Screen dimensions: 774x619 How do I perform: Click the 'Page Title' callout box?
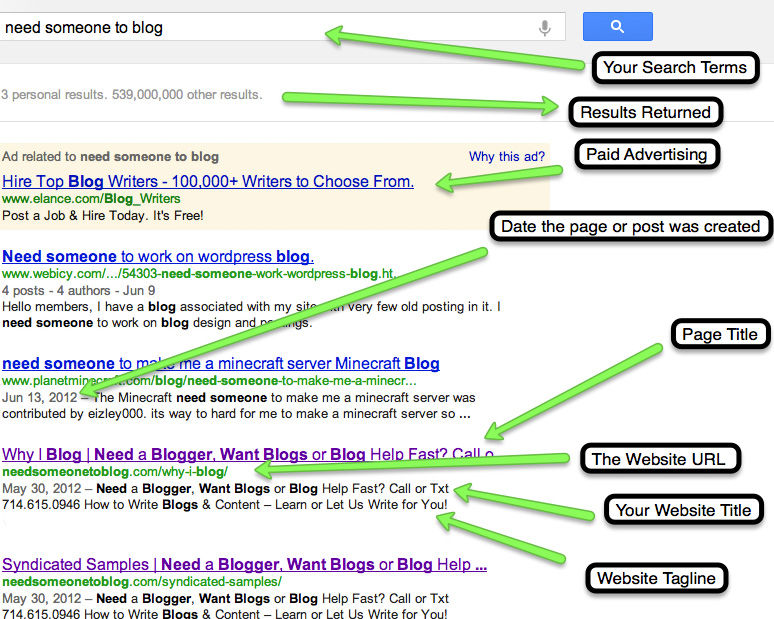(719, 334)
